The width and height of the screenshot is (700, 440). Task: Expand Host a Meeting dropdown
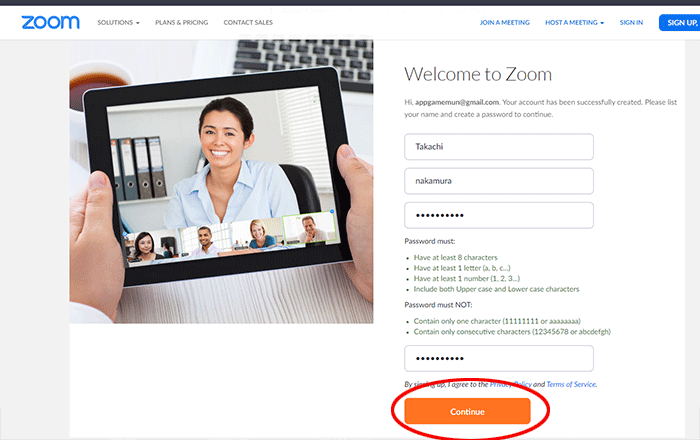[x=575, y=22]
